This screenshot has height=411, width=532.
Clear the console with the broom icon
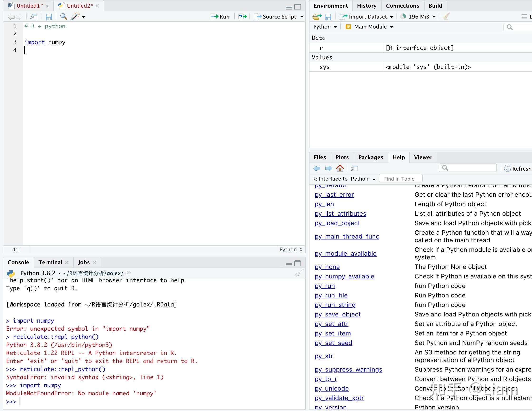[299, 273]
